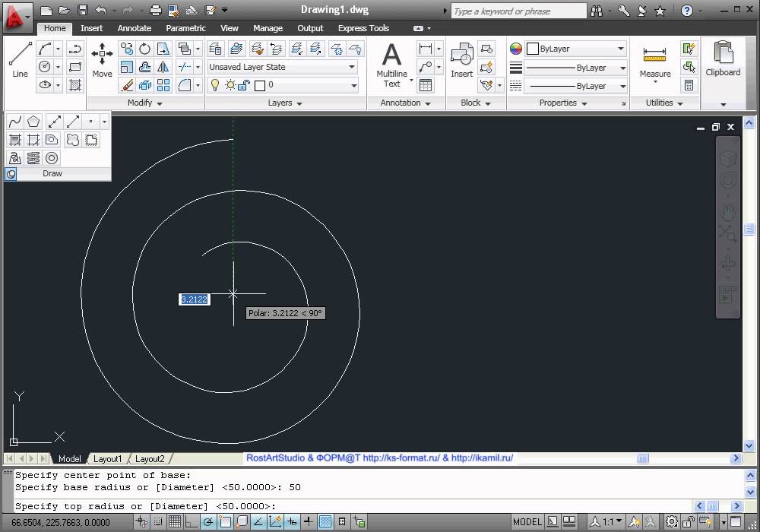Click the keyword search input field
The width and height of the screenshot is (760, 532).
(518, 11)
